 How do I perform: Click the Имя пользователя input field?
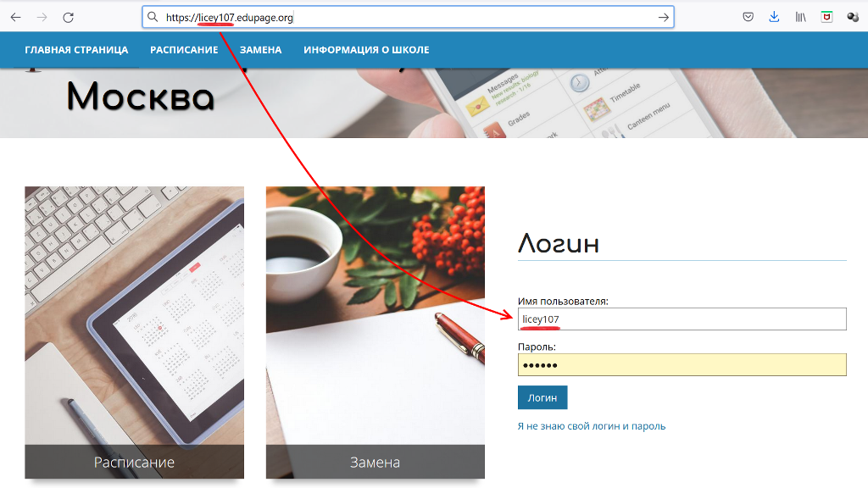682,319
